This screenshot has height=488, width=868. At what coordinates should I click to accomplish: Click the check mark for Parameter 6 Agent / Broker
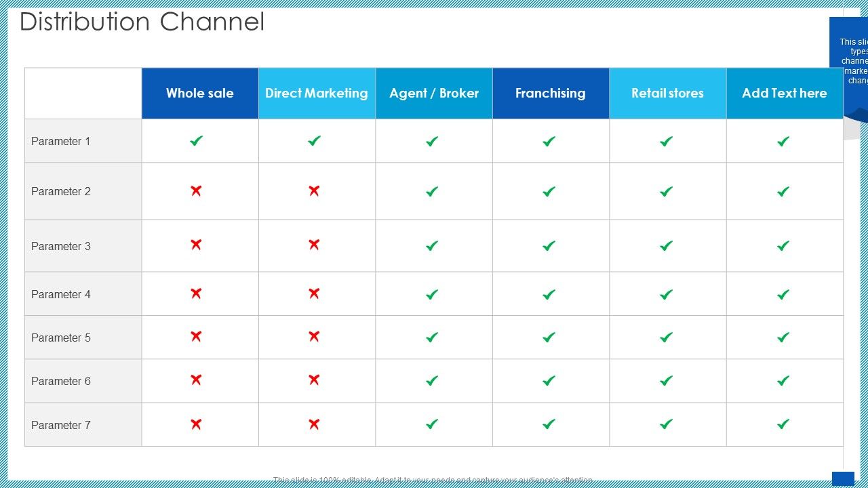pos(432,380)
